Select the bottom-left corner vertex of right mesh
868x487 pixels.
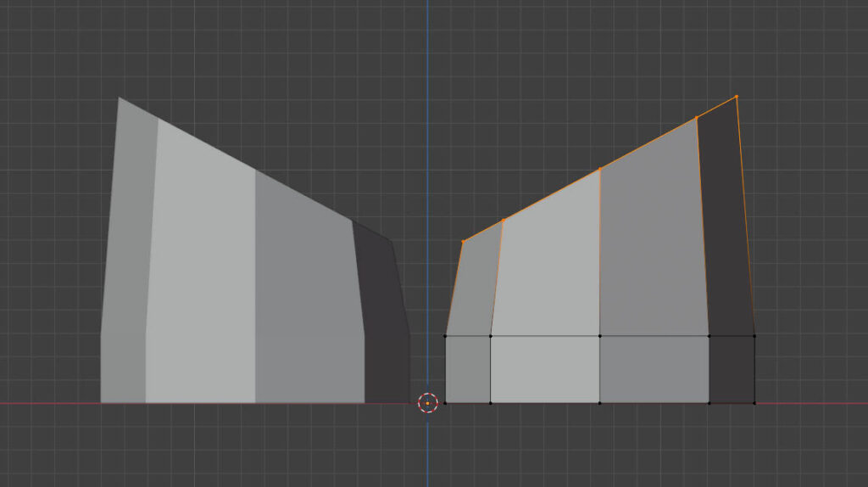[446, 403]
